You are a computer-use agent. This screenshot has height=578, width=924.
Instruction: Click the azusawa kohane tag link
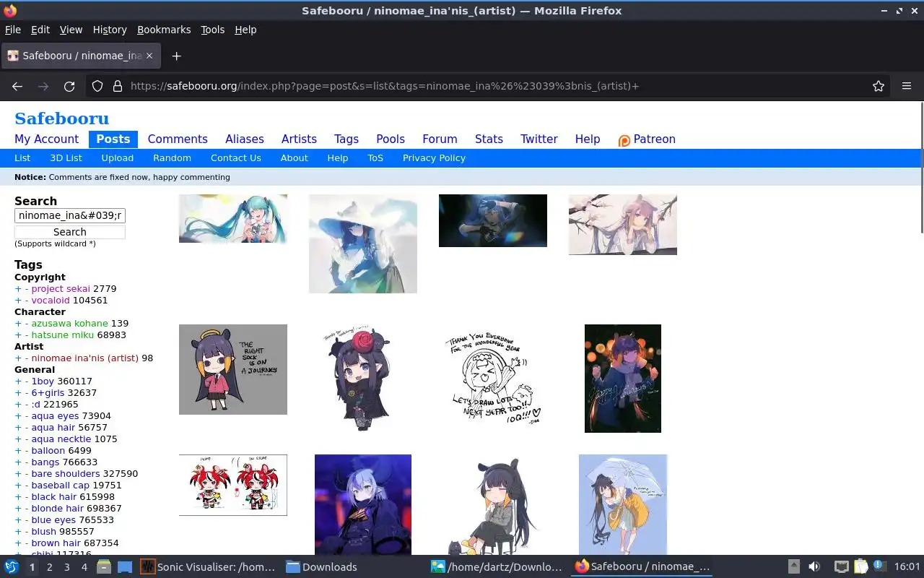[69, 323]
